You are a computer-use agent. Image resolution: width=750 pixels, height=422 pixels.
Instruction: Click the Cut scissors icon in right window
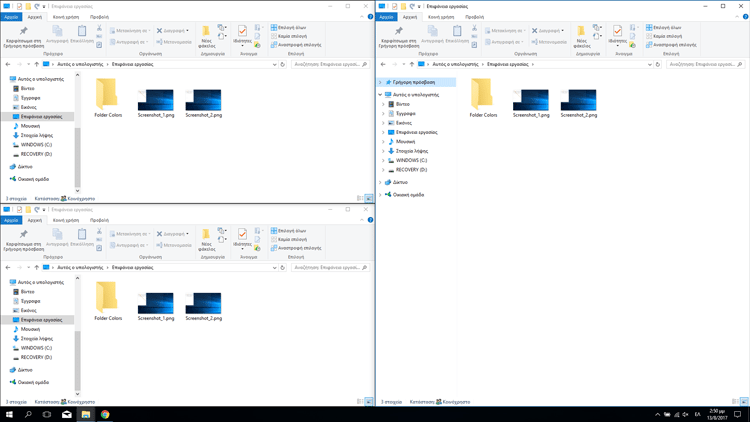tap(474, 28)
